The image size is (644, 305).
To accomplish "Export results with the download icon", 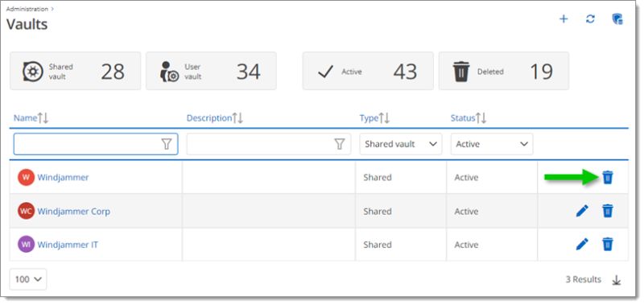I will pos(616,280).
